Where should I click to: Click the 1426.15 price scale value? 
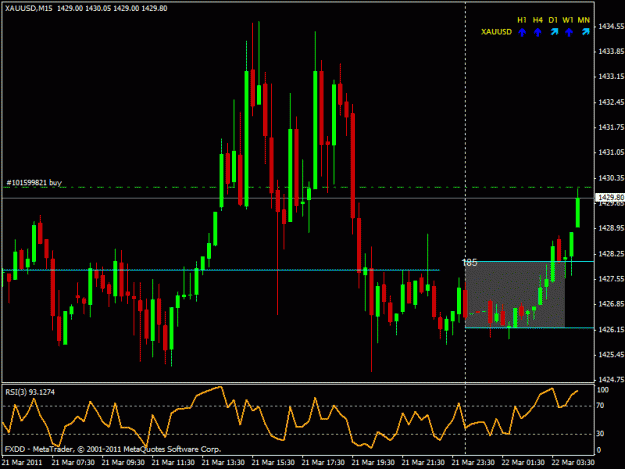(611, 329)
